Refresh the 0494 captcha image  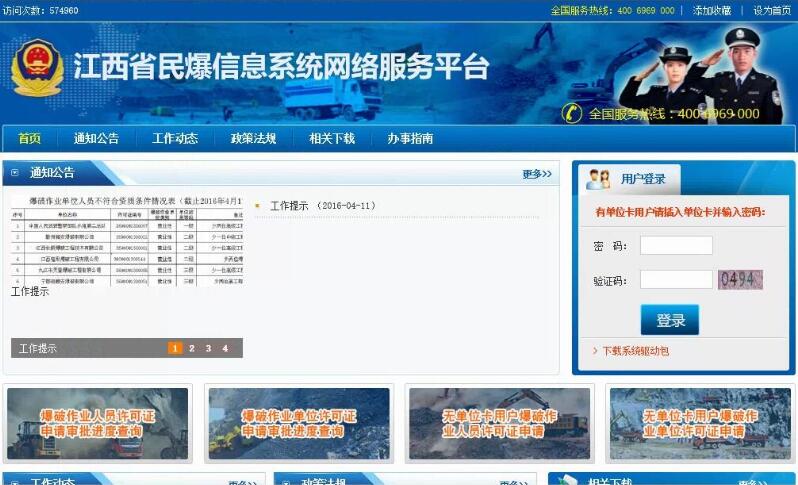(740, 280)
